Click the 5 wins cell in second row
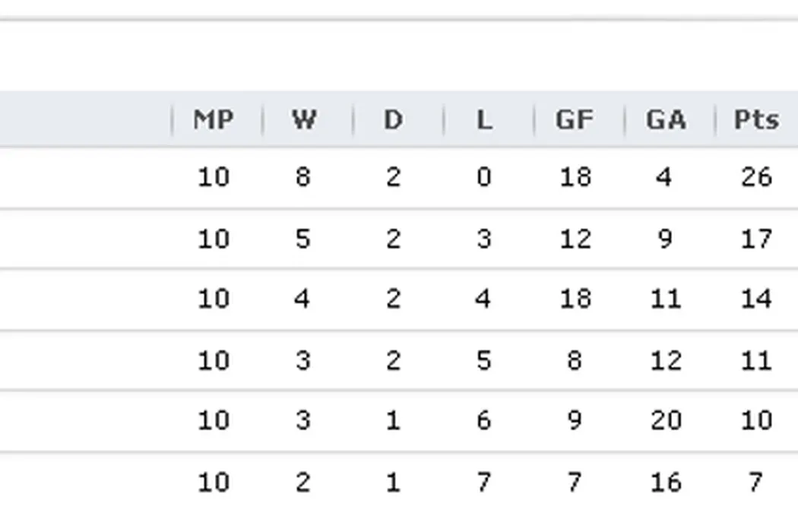The width and height of the screenshot is (798, 532). [303, 239]
